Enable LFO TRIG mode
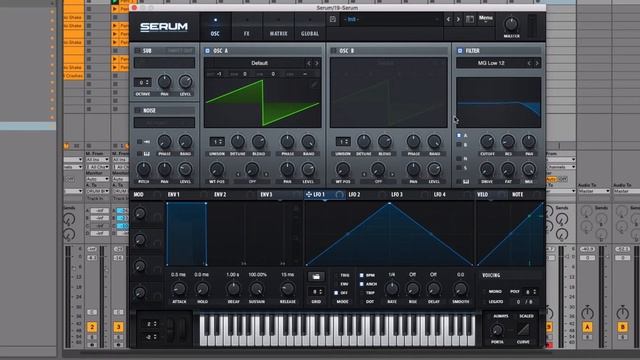 (x=336, y=276)
